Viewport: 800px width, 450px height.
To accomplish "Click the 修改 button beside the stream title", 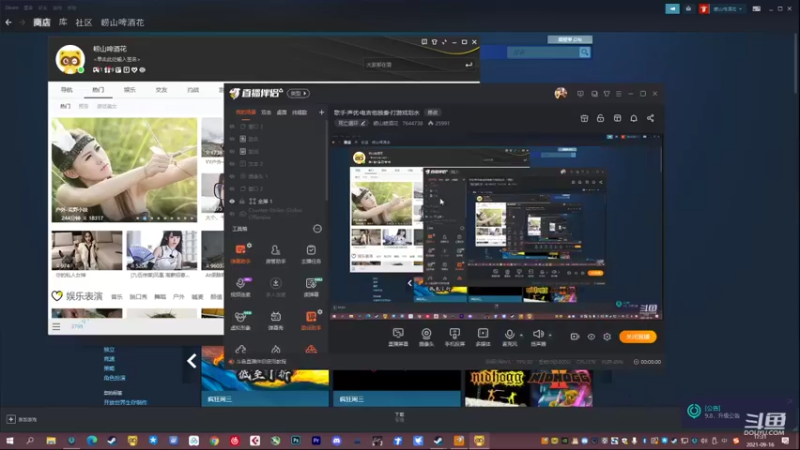I will (433, 112).
